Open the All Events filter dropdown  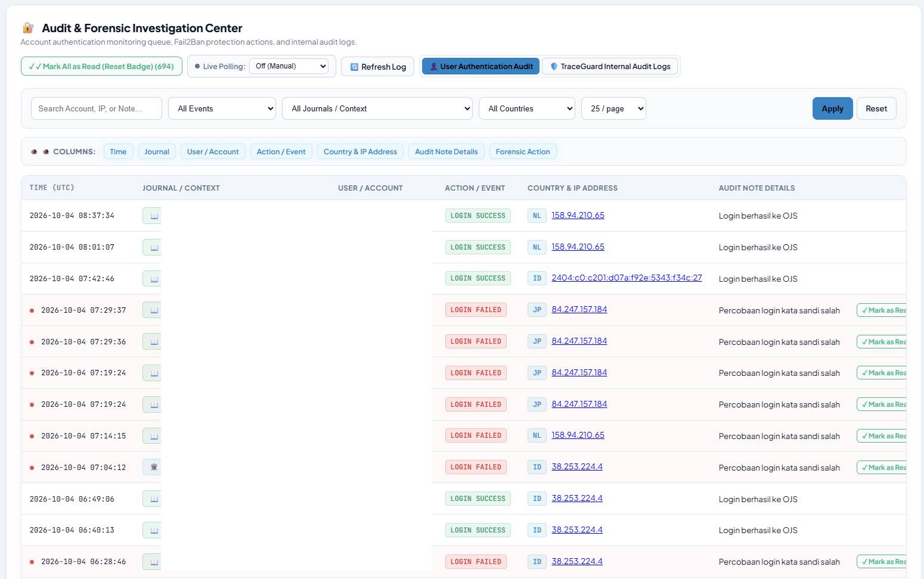[x=222, y=108]
